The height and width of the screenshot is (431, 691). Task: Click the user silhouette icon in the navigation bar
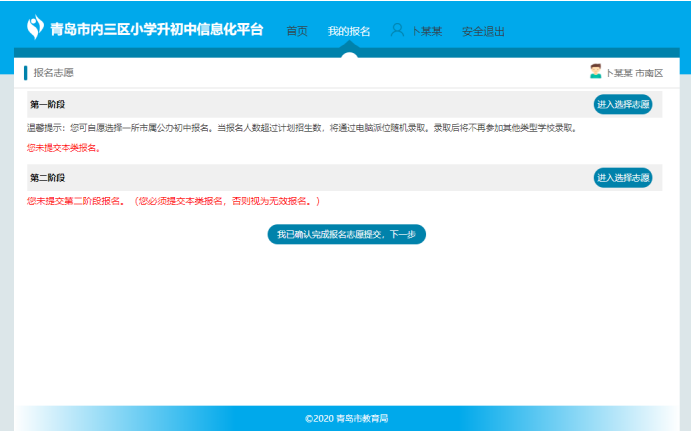(x=397, y=31)
